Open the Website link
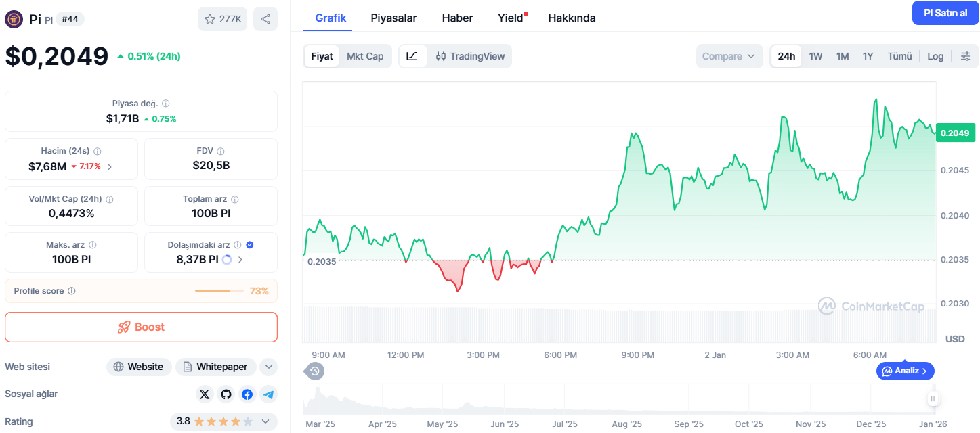This screenshot has height=433, width=980. coord(139,367)
